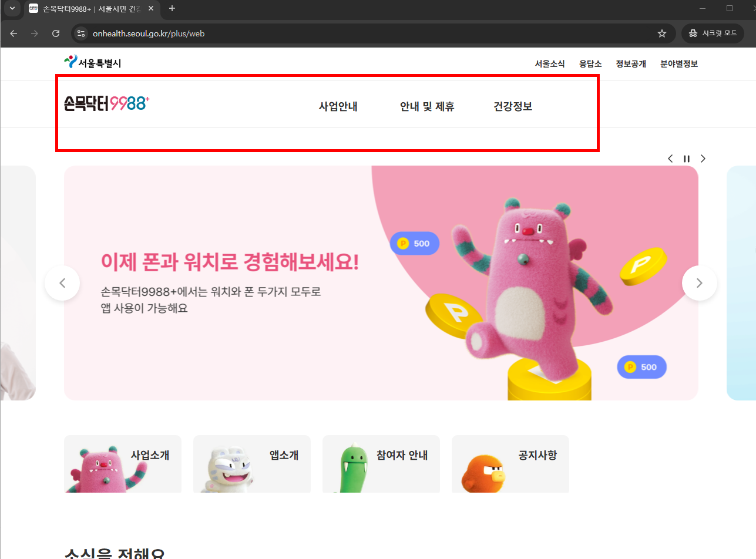Toggle the bookmark star in address bar

point(662,33)
